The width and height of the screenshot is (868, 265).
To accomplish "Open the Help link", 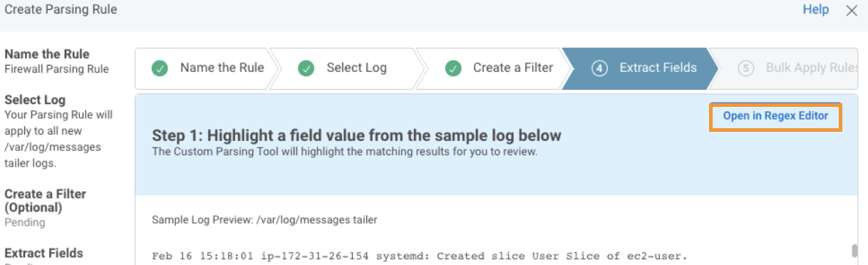I will point(816,10).
